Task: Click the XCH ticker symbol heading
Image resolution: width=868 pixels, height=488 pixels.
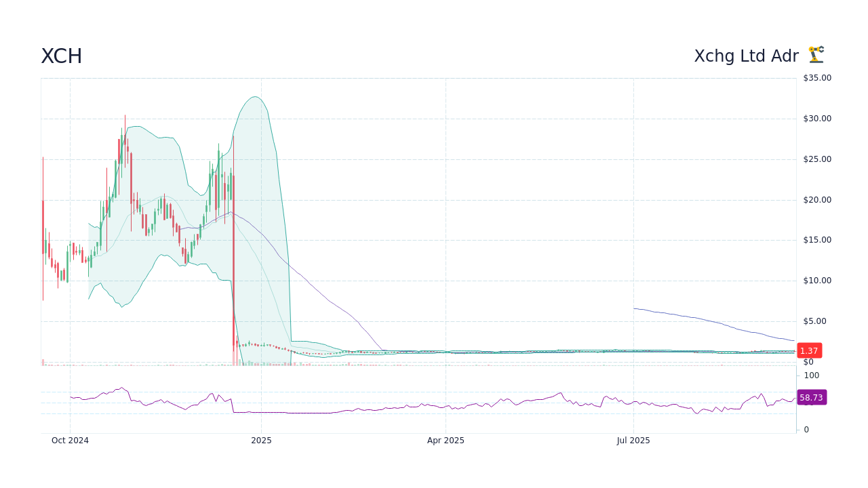Action: 62,56
